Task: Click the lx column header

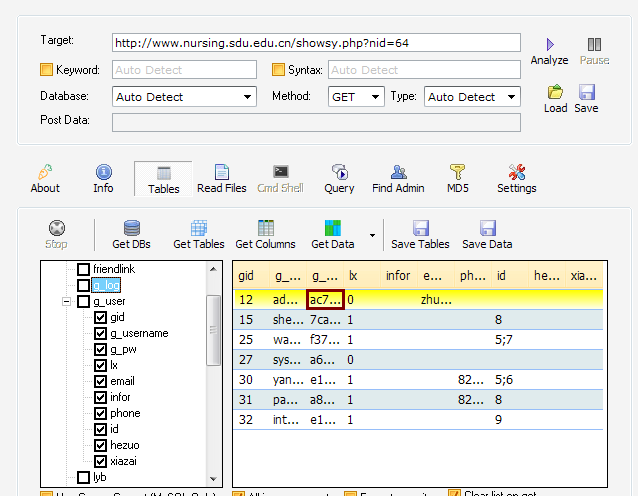Action: [x=362, y=276]
